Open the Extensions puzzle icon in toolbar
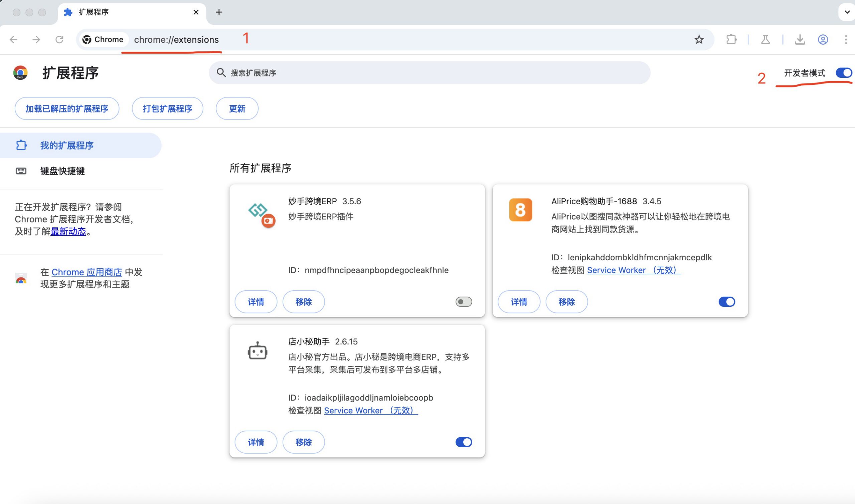Screen dimensions: 855x504 point(731,39)
